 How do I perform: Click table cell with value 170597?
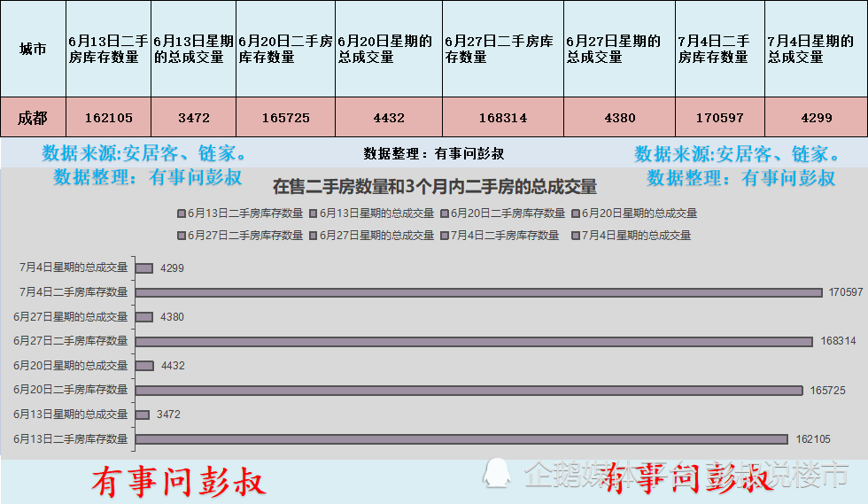click(720, 118)
